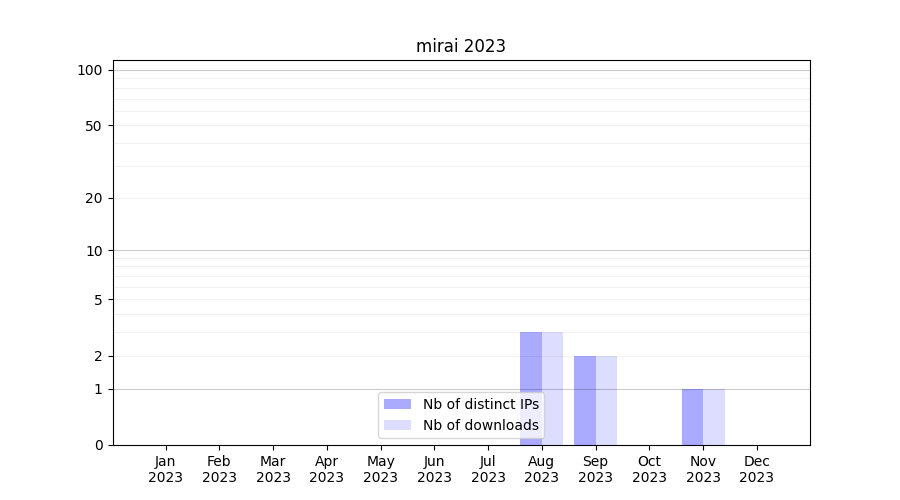Viewport: 900px width, 500px height.
Task: Click the 'Oct 2023' x-axis label
Action: pos(649,469)
